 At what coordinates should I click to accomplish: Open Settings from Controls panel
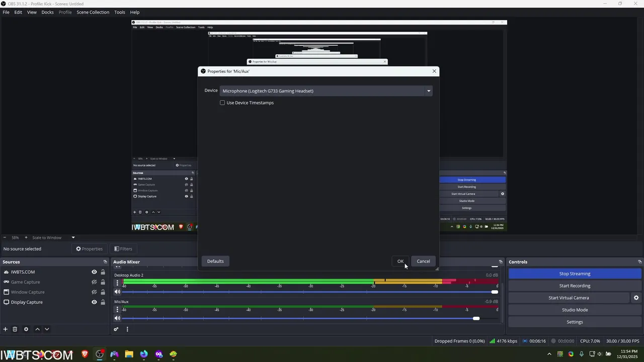(575, 322)
